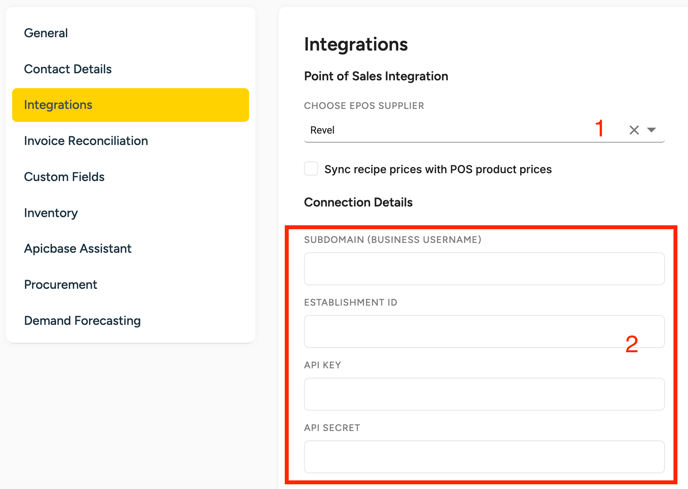The image size is (688, 489).
Task: Click into the Establishment ID input
Action: click(x=484, y=331)
